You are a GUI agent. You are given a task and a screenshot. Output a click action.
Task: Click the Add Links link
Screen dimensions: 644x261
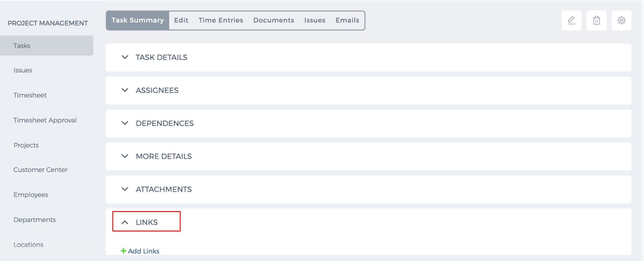click(x=144, y=251)
